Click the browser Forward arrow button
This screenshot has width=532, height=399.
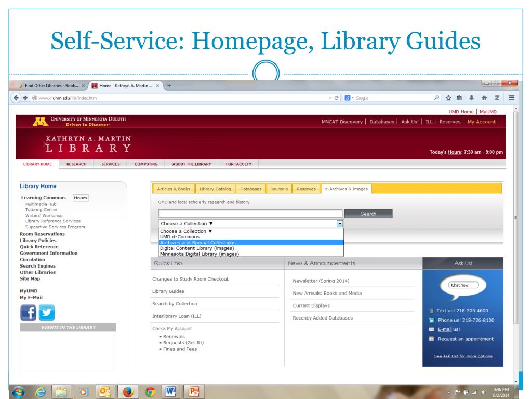(25, 98)
